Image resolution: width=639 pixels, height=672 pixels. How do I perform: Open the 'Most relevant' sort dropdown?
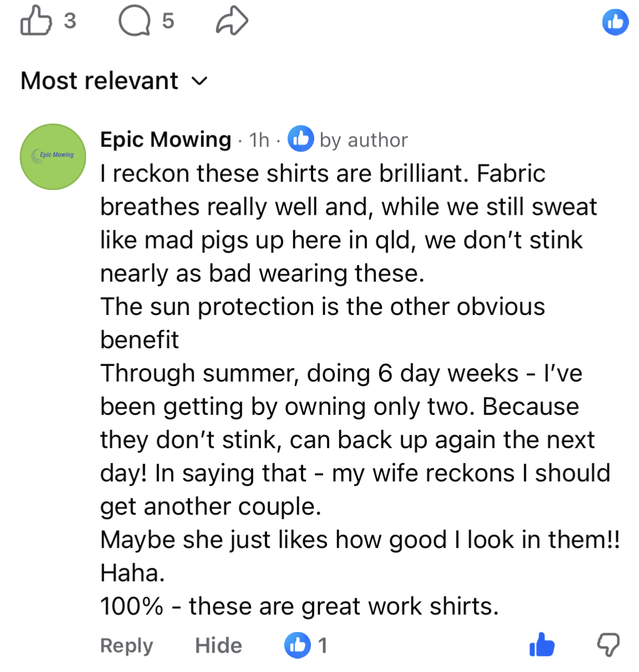(100, 81)
